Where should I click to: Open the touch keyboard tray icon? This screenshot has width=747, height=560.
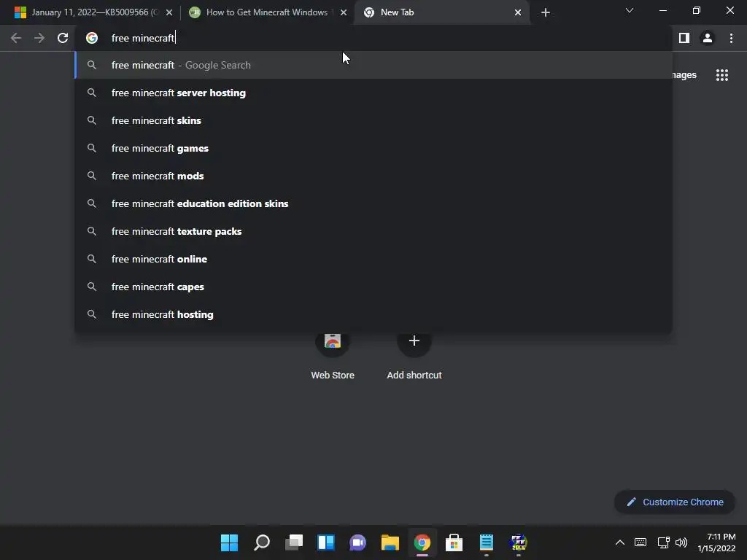(x=640, y=542)
